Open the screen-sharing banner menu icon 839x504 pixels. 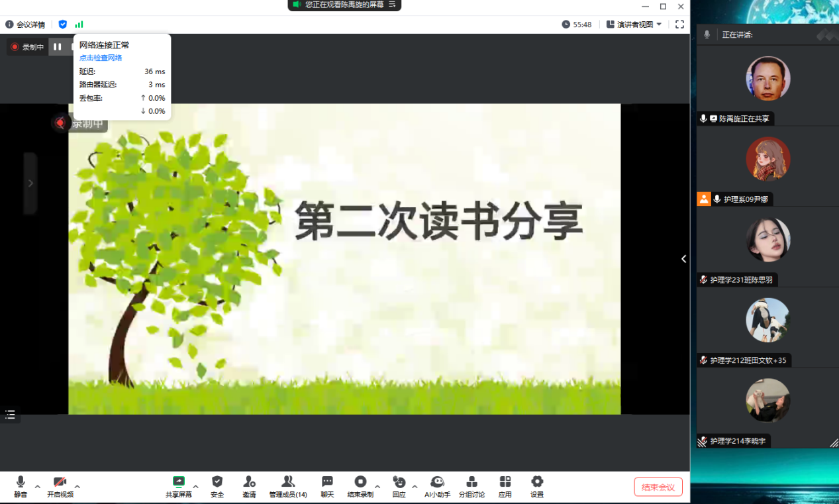pos(392,5)
